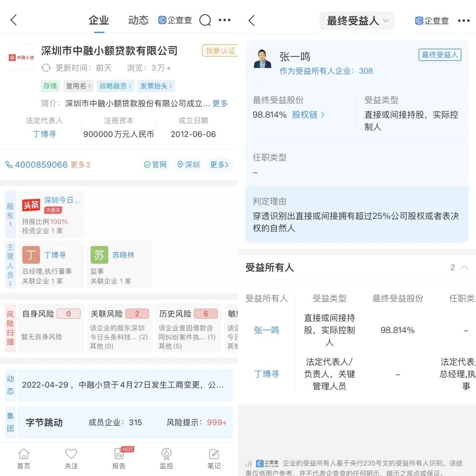Switch to the 动态 tab
Screen dimensions: 476x476
coord(138,20)
